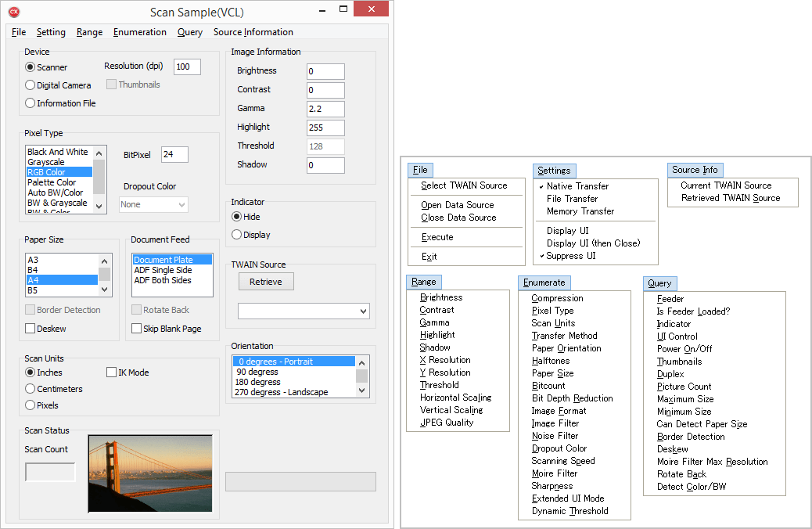The height and width of the screenshot is (529, 812).
Task: Click Select TWAIN Source menu entry
Action: click(x=464, y=185)
